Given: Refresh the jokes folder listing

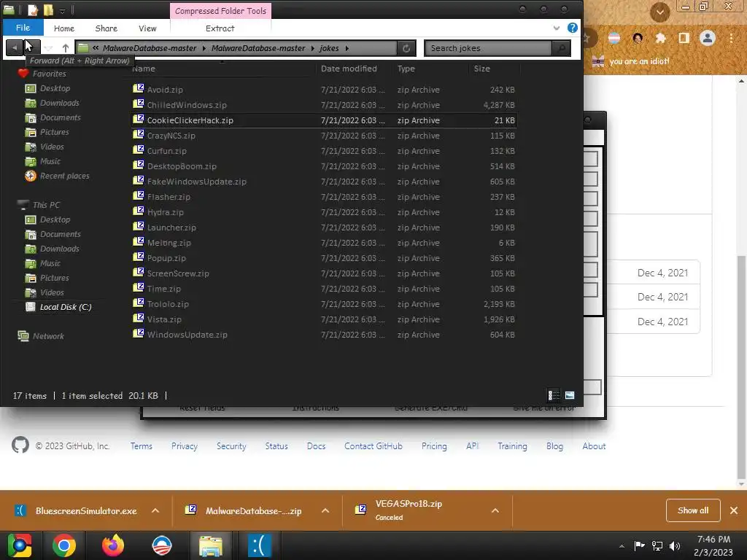Looking at the screenshot, I should (406, 48).
